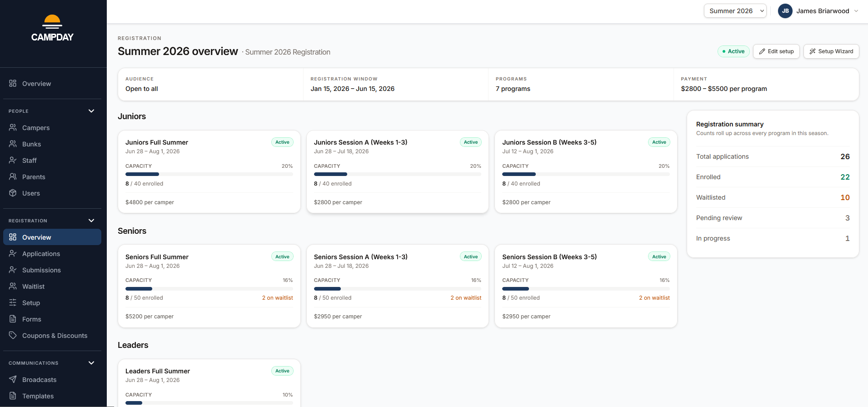The image size is (868, 407).
Task: Click the Registration Overview grid icon
Action: pyautogui.click(x=13, y=237)
